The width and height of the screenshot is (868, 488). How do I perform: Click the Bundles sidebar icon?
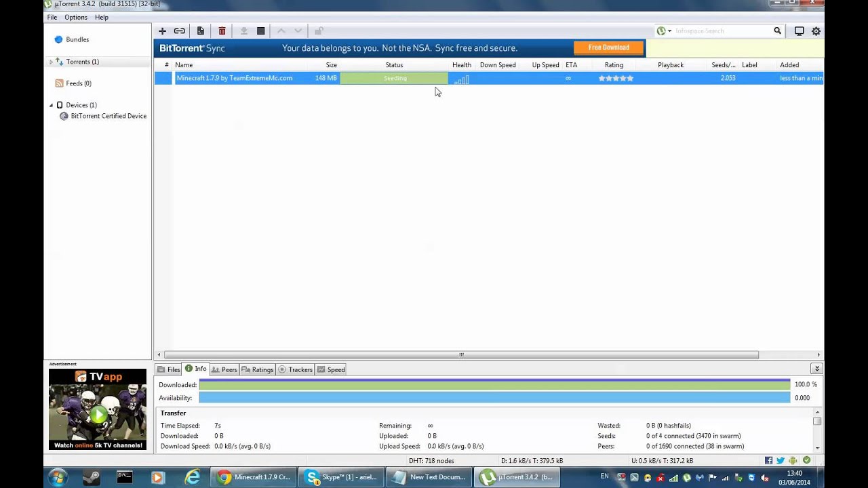coord(58,40)
